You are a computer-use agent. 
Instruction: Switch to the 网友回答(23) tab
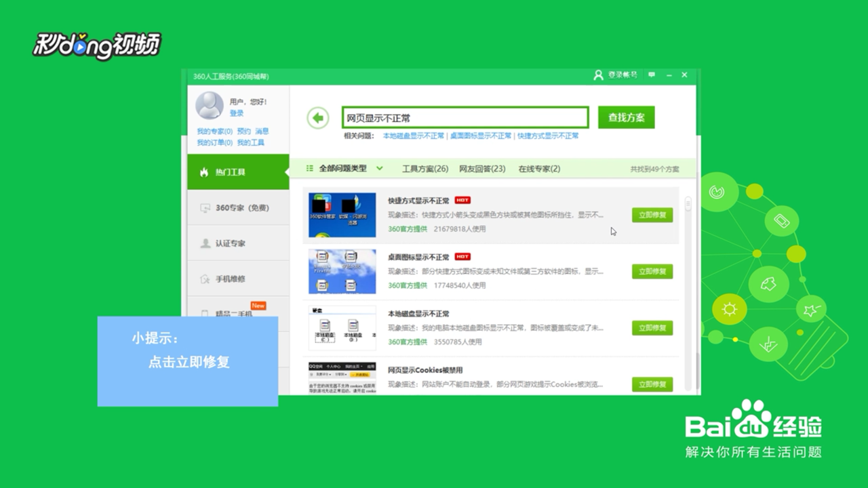tap(482, 169)
